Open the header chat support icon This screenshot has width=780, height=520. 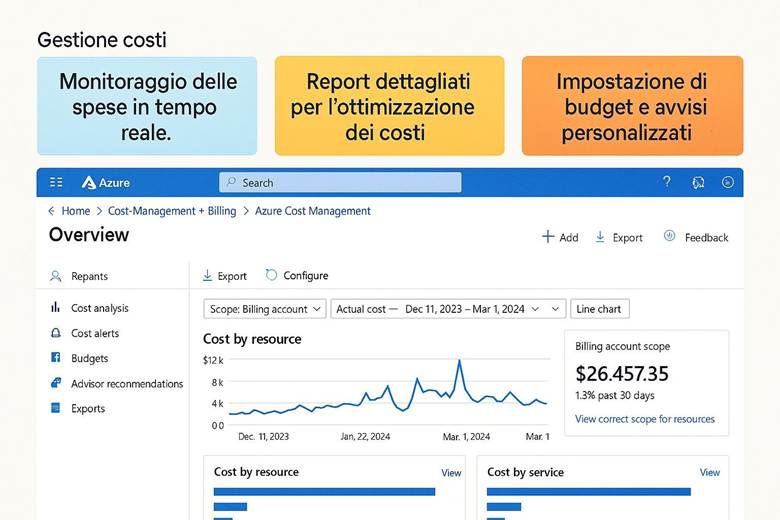698,183
